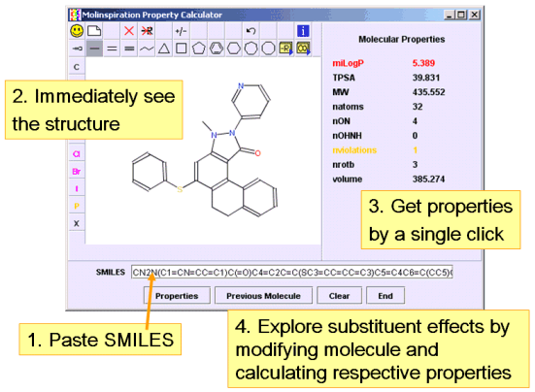Open the blue info icon
This screenshot has height=392, width=535.
[x=303, y=31]
